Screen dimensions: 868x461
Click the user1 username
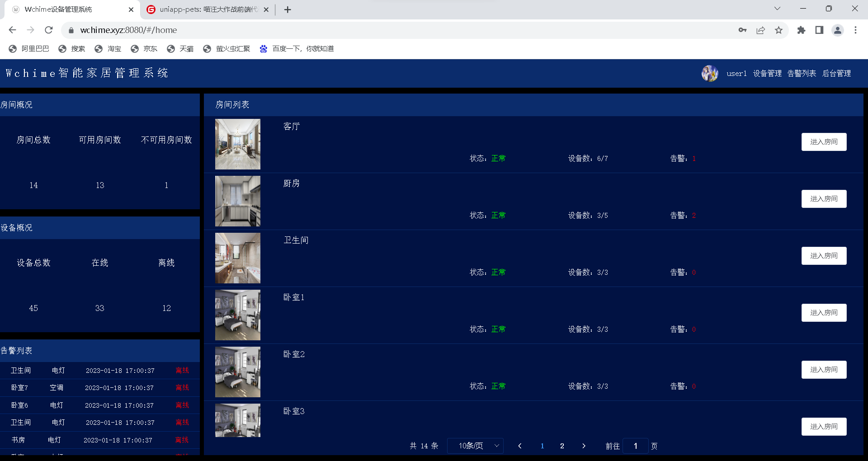click(x=736, y=74)
